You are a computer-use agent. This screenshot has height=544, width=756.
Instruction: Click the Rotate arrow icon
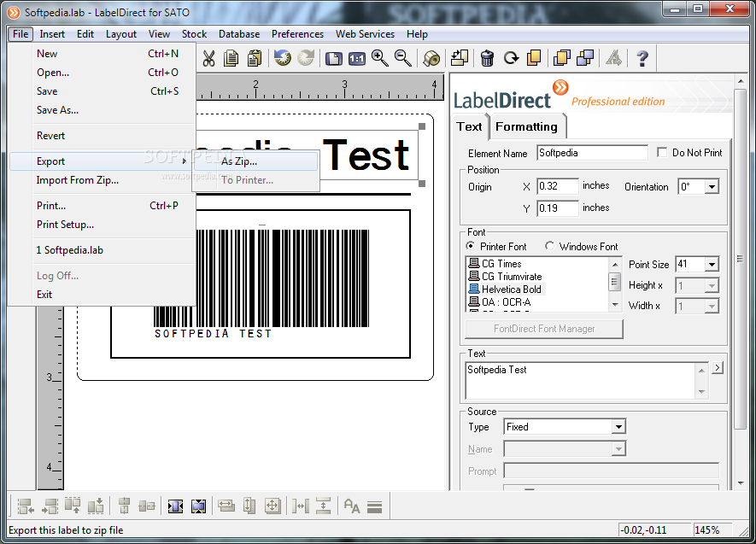tap(511, 58)
